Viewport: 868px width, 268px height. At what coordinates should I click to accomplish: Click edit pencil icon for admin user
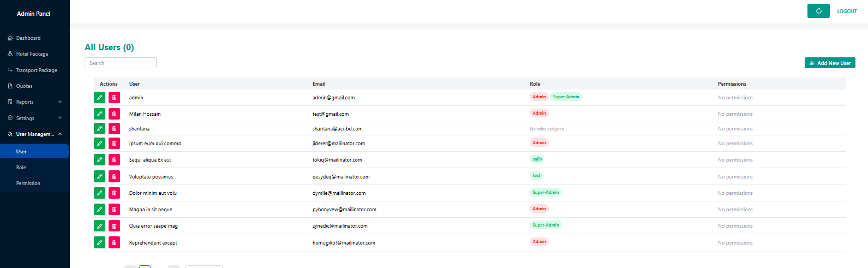(99, 98)
